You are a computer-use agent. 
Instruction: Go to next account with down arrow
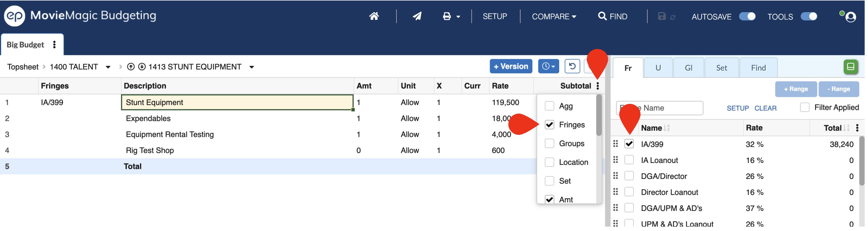point(142,67)
